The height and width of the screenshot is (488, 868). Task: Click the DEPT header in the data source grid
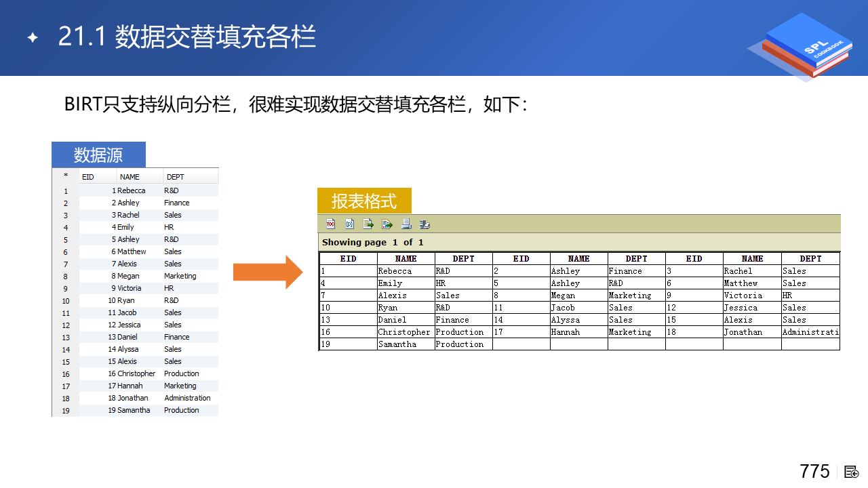pos(175,177)
